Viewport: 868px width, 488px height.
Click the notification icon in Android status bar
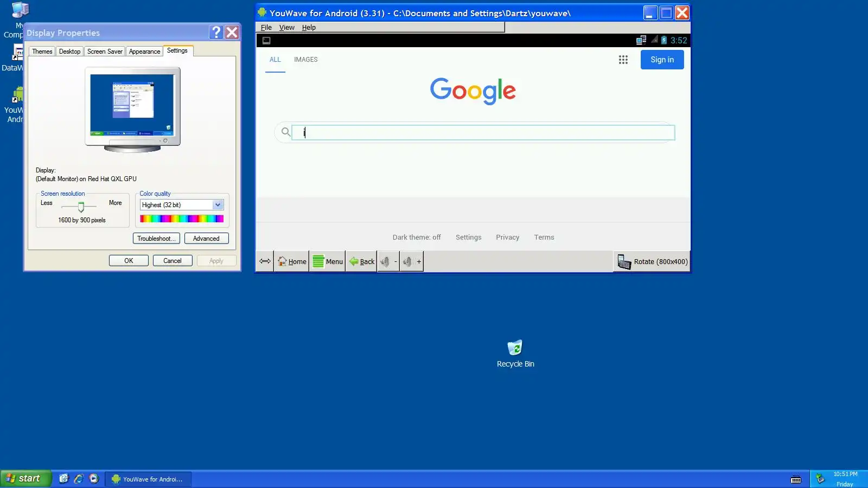[266, 40]
